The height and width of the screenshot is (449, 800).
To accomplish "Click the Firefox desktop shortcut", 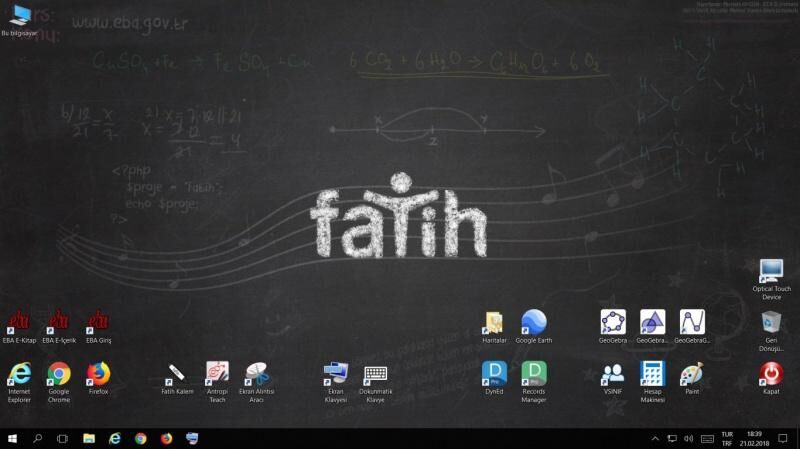I will coord(98,378).
